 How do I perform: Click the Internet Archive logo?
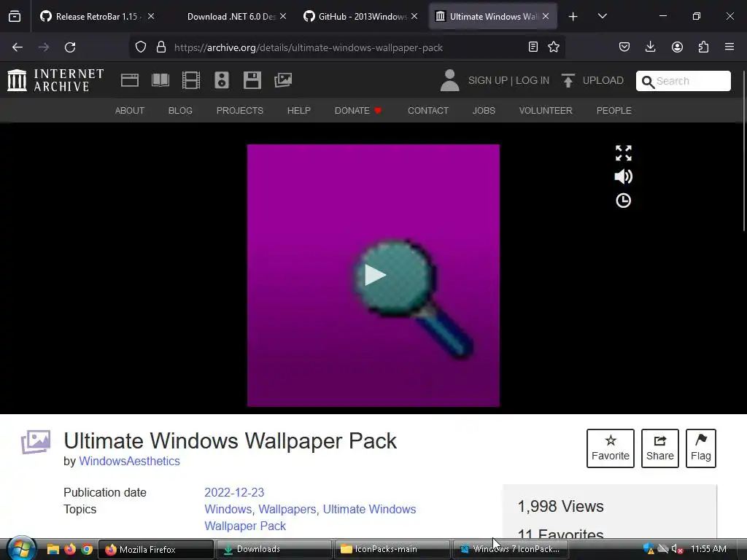point(55,80)
